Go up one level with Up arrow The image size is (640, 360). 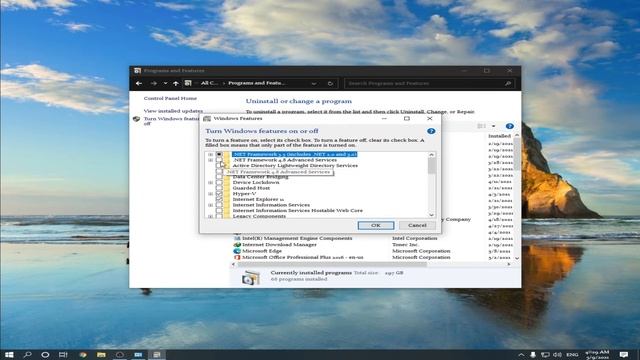pos(176,83)
